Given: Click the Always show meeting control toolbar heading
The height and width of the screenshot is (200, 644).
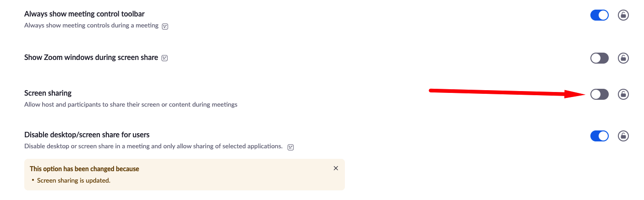Looking at the screenshot, I should click(84, 14).
